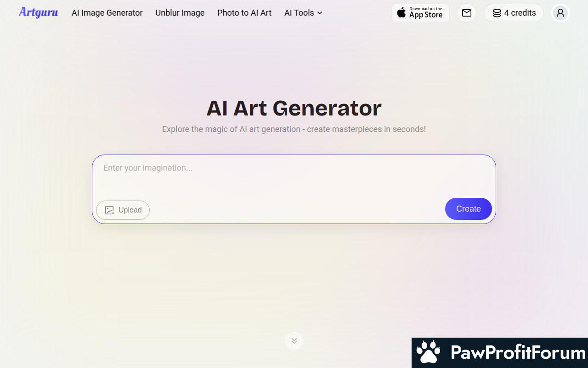This screenshot has width=588, height=368.
Task: Click the Upload button
Action: tap(123, 210)
